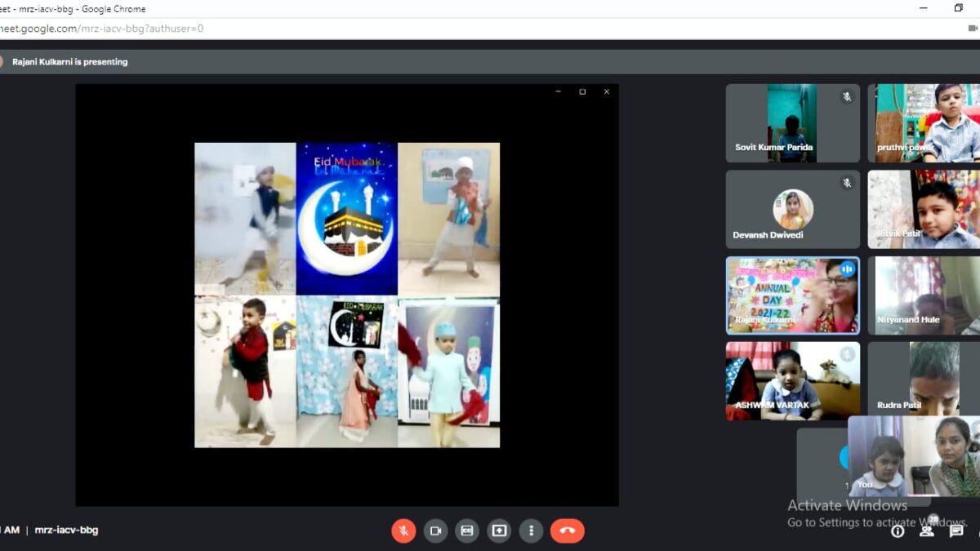Click Devansh Dwivedi's profile avatar

pyautogui.click(x=793, y=210)
